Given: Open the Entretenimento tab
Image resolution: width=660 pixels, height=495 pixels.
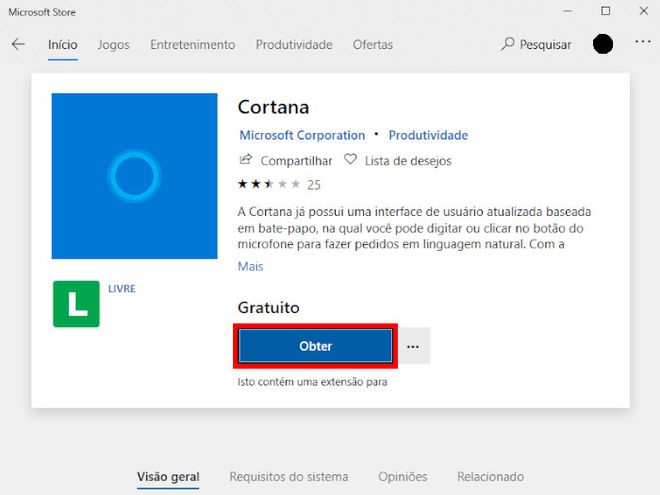Looking at the screenshot, I should coord(193,45).
